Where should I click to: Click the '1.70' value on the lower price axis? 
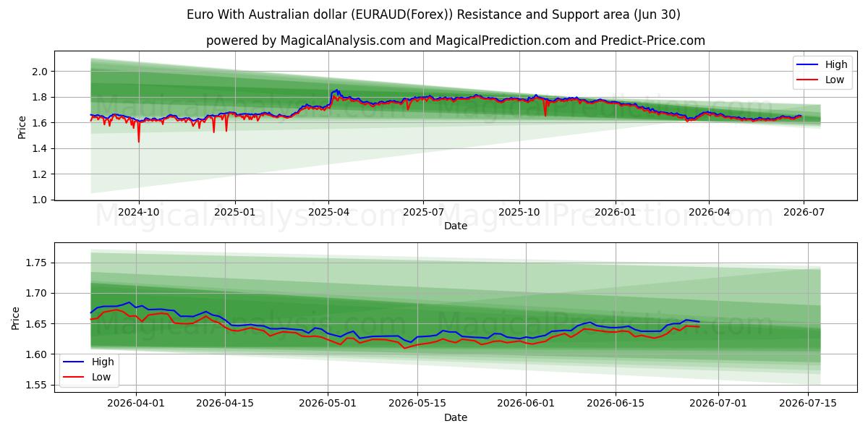click(x=38, y=294)
